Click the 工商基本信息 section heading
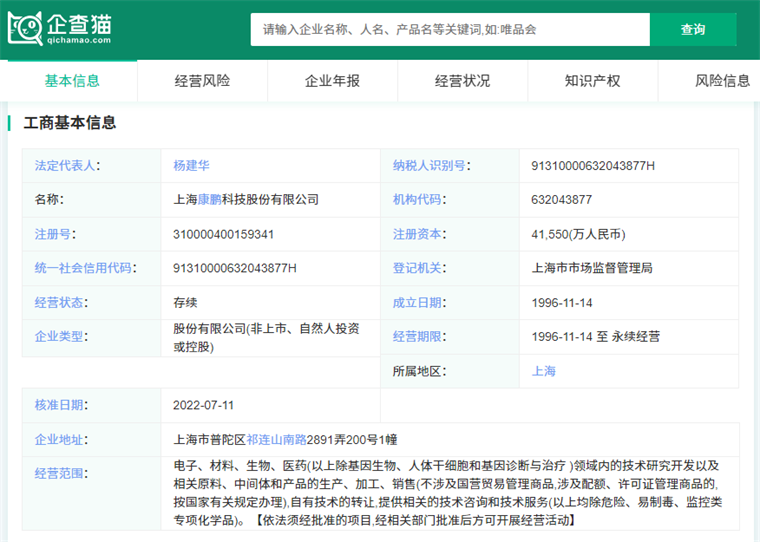 (x=70, y=123)
